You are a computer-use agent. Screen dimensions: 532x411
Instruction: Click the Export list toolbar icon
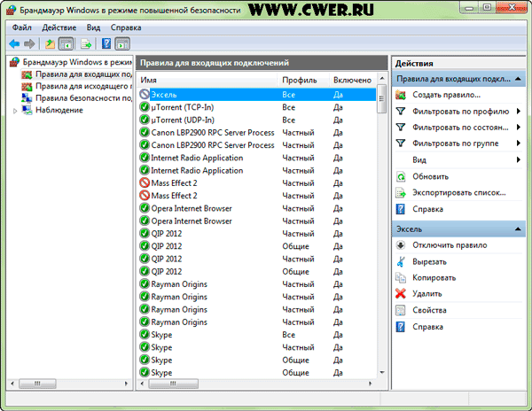click(x=87, y=43)
